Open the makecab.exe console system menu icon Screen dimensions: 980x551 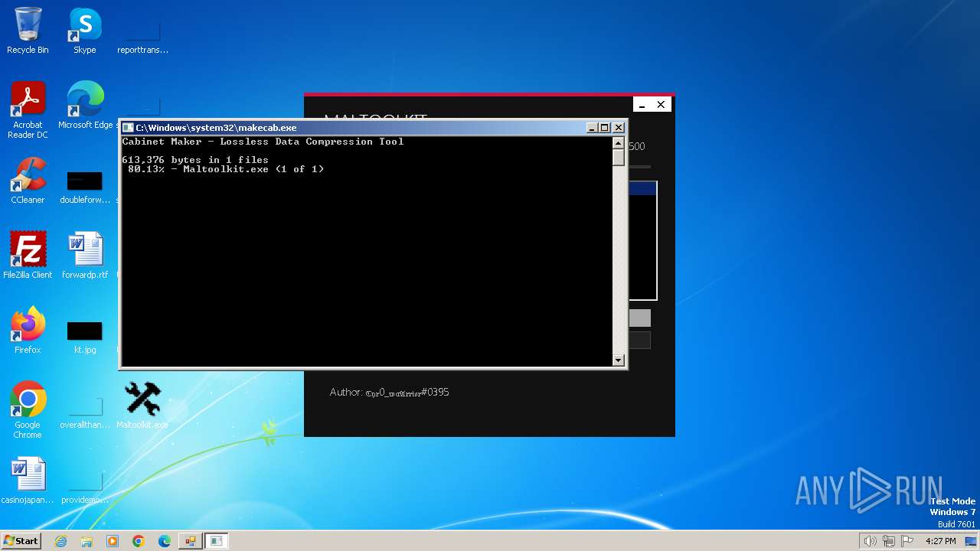(x=129, y=128)
